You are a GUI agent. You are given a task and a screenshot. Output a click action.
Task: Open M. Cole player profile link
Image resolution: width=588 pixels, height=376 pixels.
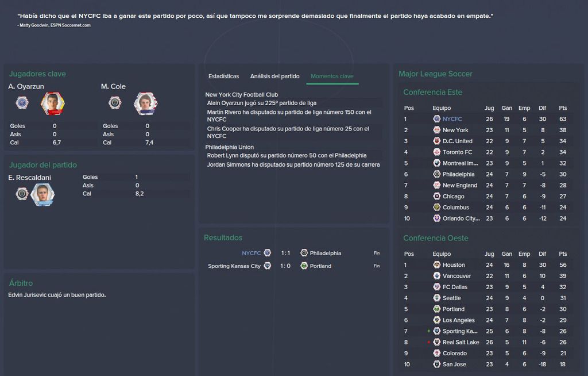tap(113, 86)
